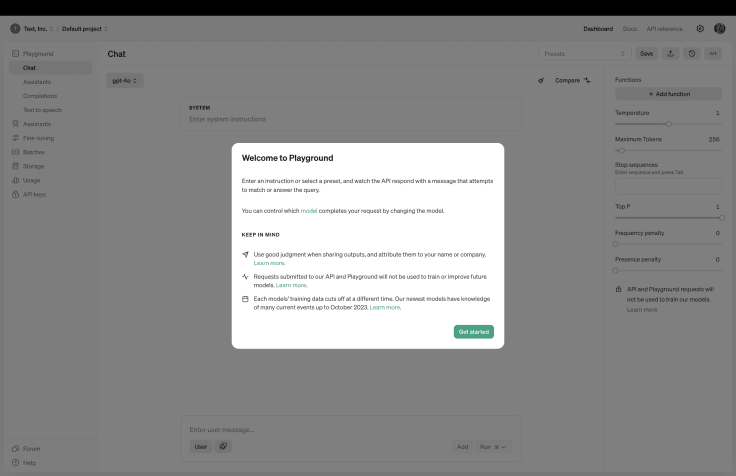
Task: Adjust the Presence penalty slider
Action: pyautogui.click(x=668, y=270)
